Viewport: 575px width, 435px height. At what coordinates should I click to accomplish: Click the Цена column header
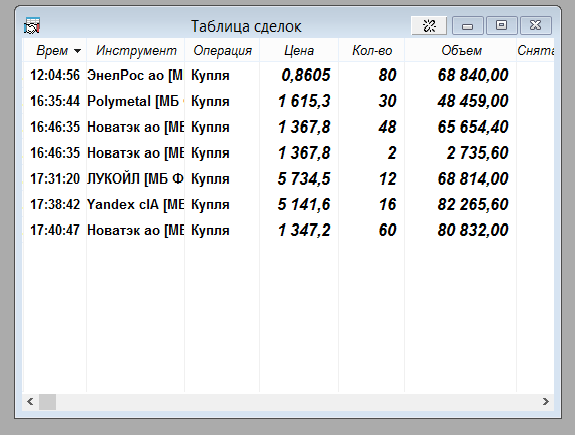click(299, 50)
